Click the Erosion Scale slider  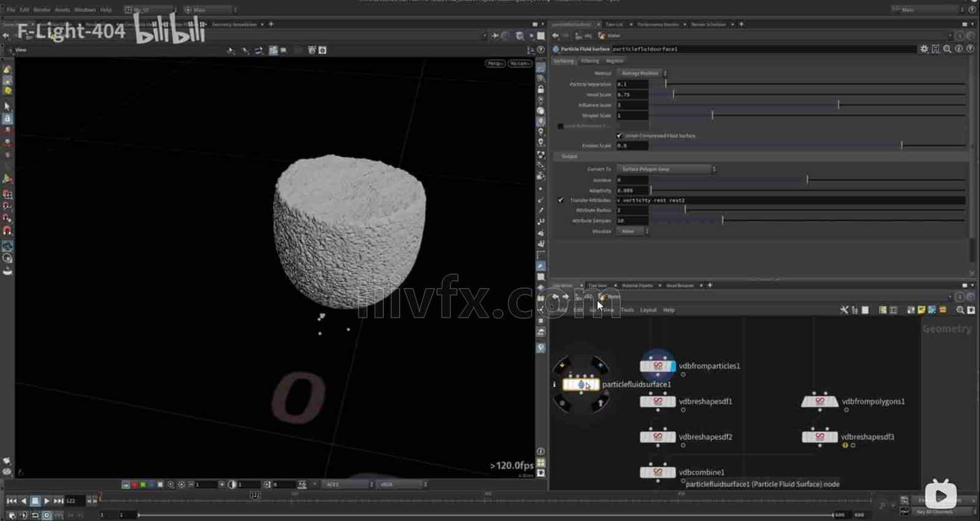[x=808, y=146]
